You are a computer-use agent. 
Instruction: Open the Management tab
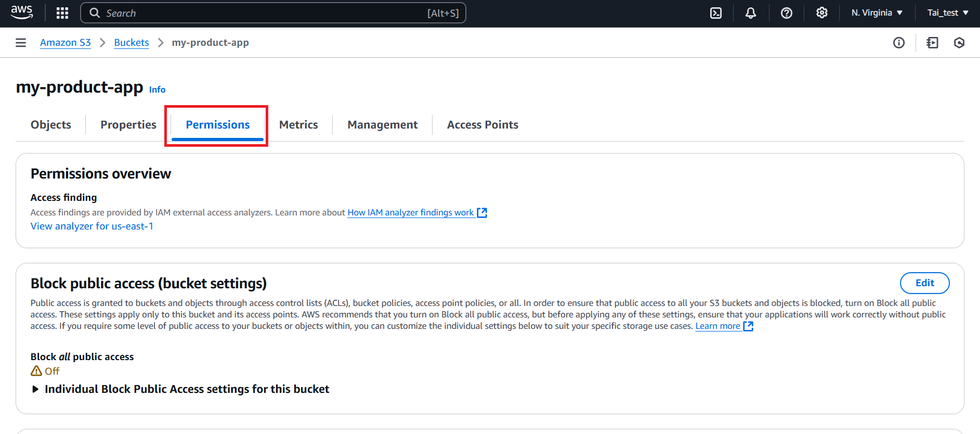pos(383,125)
